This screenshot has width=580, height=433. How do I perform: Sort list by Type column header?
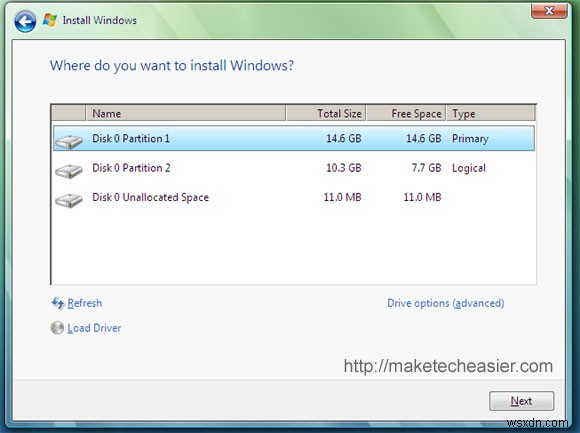(x=491, y=113)
